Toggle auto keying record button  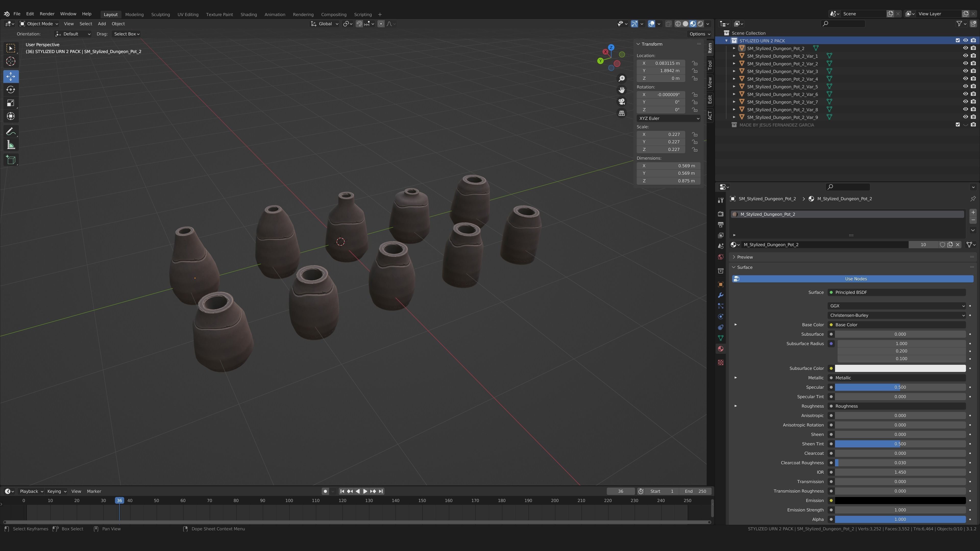point(325,491)
